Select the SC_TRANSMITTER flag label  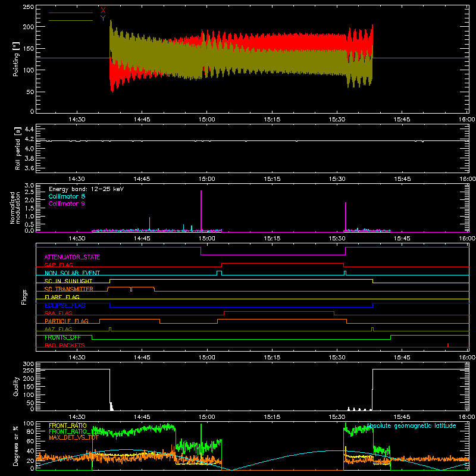pos(69,289)
